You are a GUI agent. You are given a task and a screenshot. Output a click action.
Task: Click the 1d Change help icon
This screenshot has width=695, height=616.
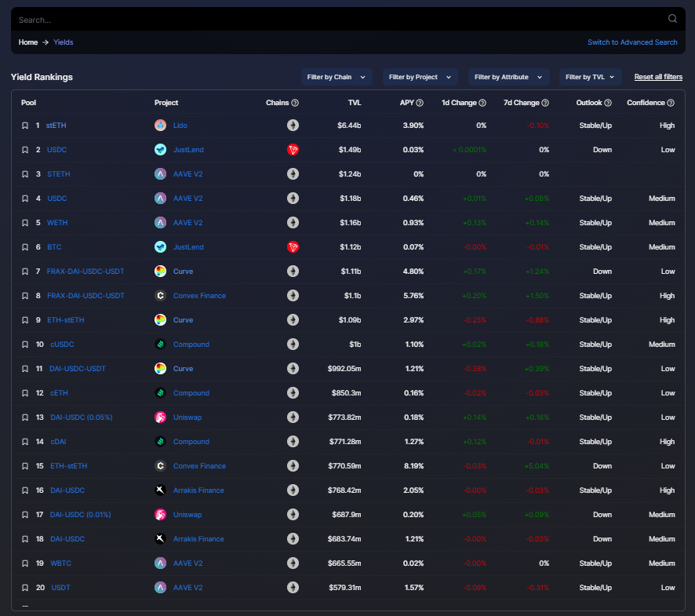(482, 103)
